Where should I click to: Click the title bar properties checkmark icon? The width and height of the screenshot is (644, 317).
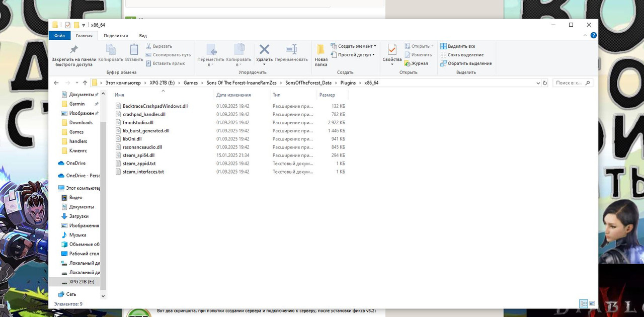coord(68,25)
